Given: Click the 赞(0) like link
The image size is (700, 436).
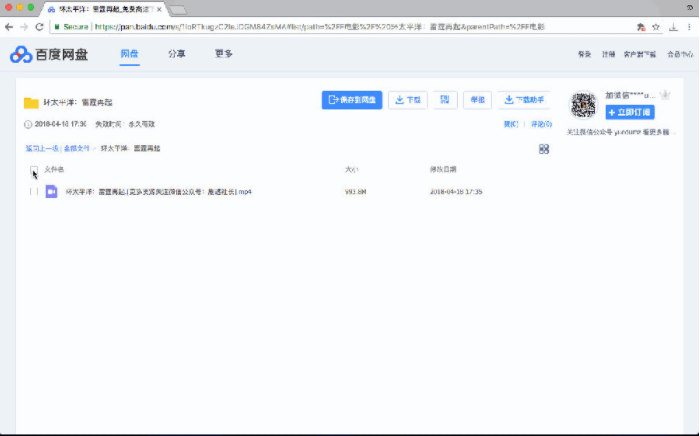Looking at the screenshot, I should pyautogui.click(x=511, y=124).
